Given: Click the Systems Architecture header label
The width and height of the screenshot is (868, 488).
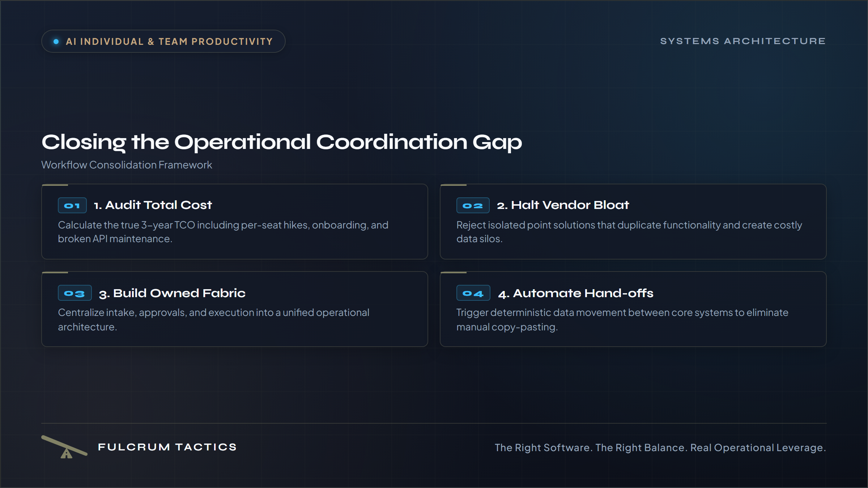Looking at the screenshot, I should point(743,41).
